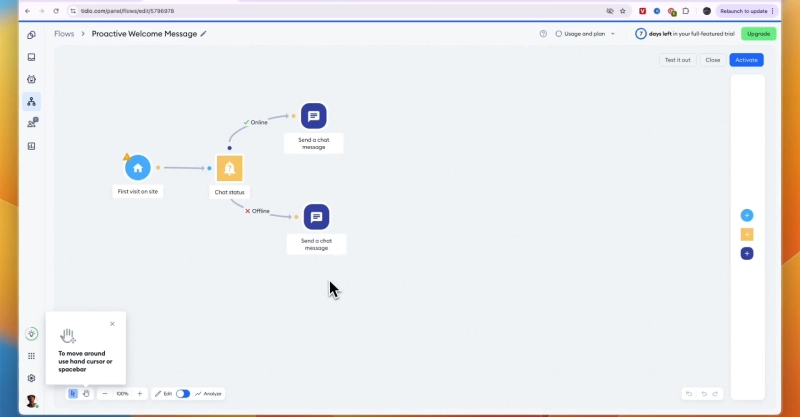800x417 pixels.
Task: Add a condition with the yellow plus
Action: [747, 234]
